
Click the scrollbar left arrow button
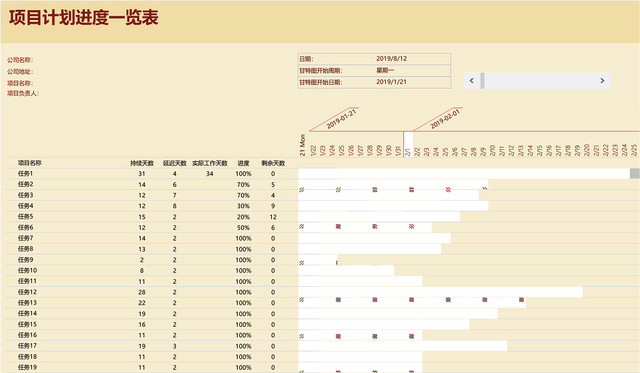[471, 80]
